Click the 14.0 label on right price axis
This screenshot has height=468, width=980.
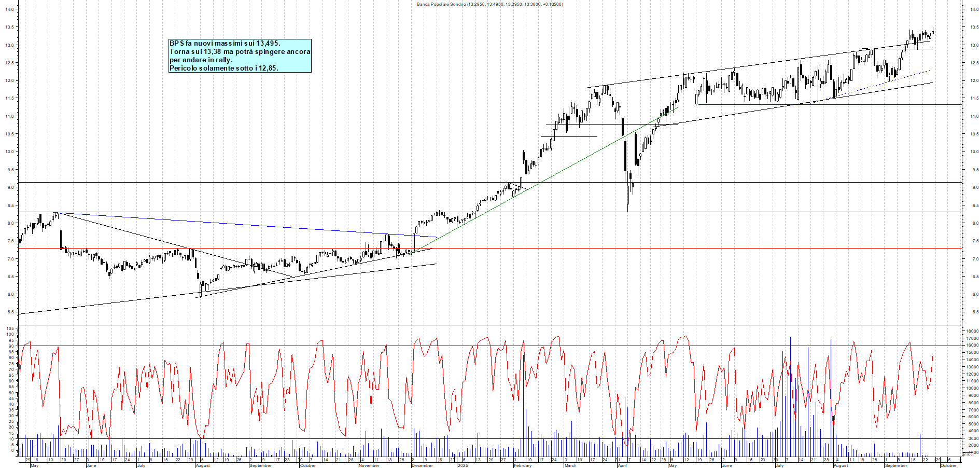tap(974, 9)
